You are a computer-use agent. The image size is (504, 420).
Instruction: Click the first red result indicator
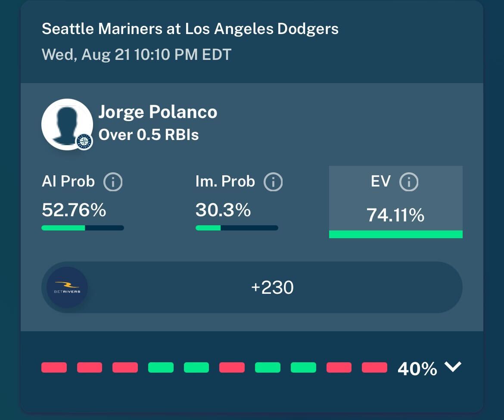click(x=54, y=367)
